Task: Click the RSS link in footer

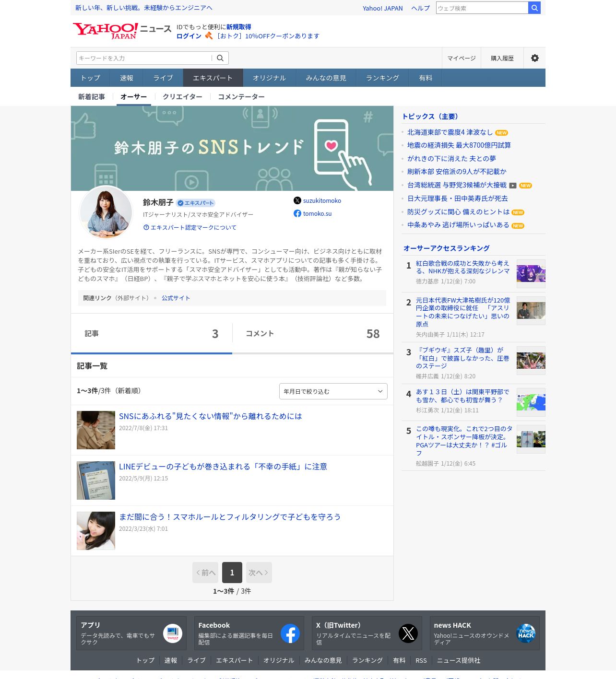Action: [421, 660]
